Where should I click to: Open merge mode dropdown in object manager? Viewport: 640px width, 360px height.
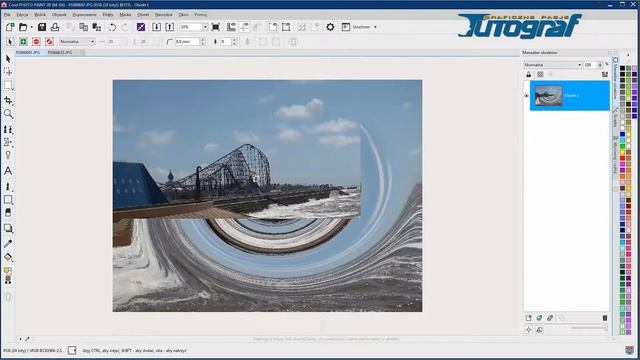click(553, 65)
